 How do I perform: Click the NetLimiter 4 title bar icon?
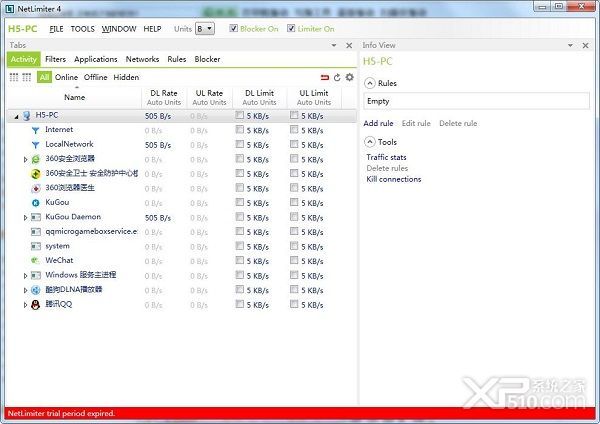(x=10, y=9)
